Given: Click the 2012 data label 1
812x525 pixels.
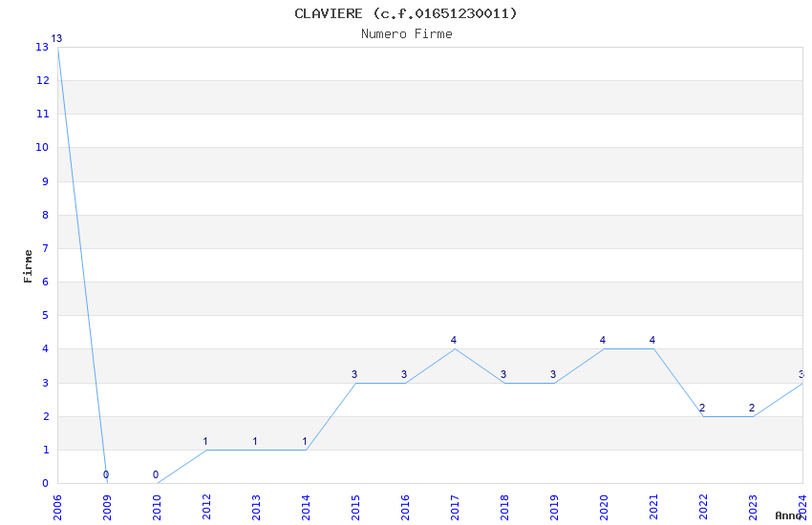Looking at the screenshot, I should point(205,442).
